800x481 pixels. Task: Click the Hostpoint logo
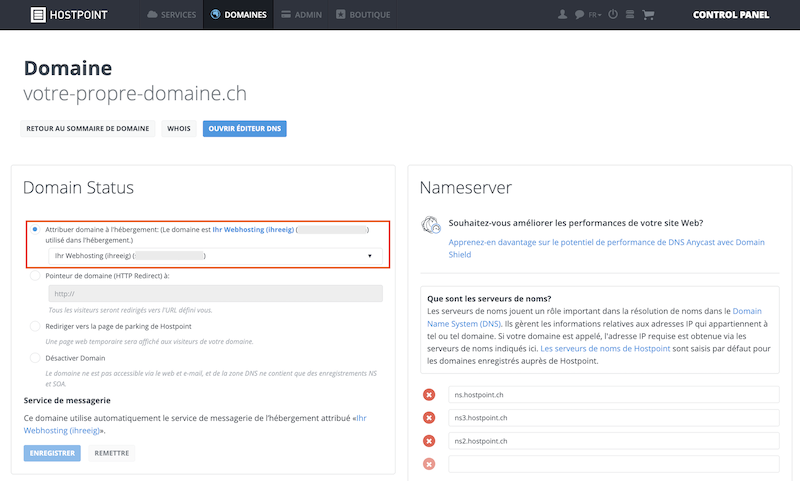[x=69, y=15]
